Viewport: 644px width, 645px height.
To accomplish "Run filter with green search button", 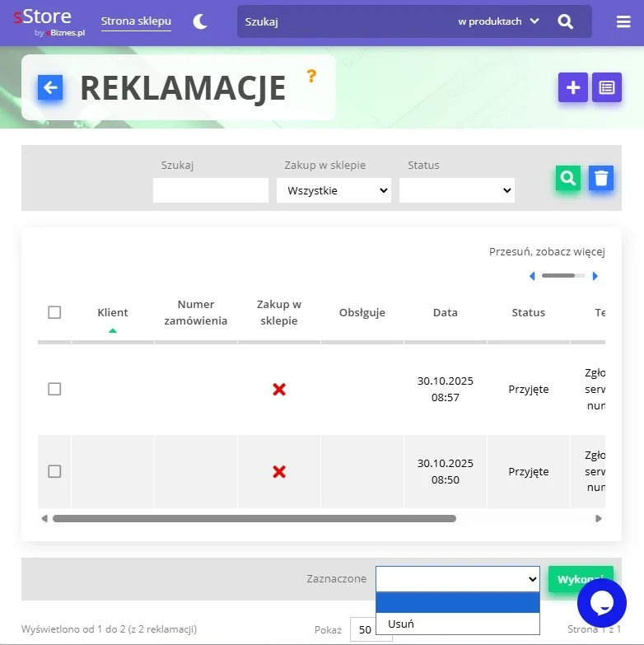I will click(x=568, y=178).
